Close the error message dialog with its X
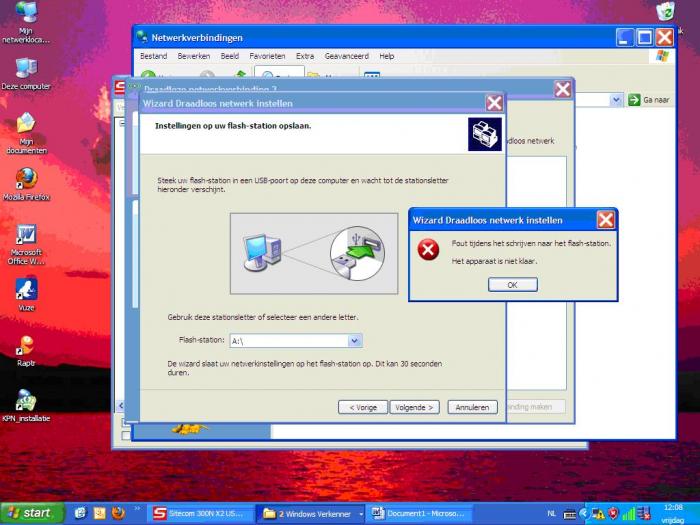This screenshot has width=700, height=525. pyautogui.click(x=605, y=220)
